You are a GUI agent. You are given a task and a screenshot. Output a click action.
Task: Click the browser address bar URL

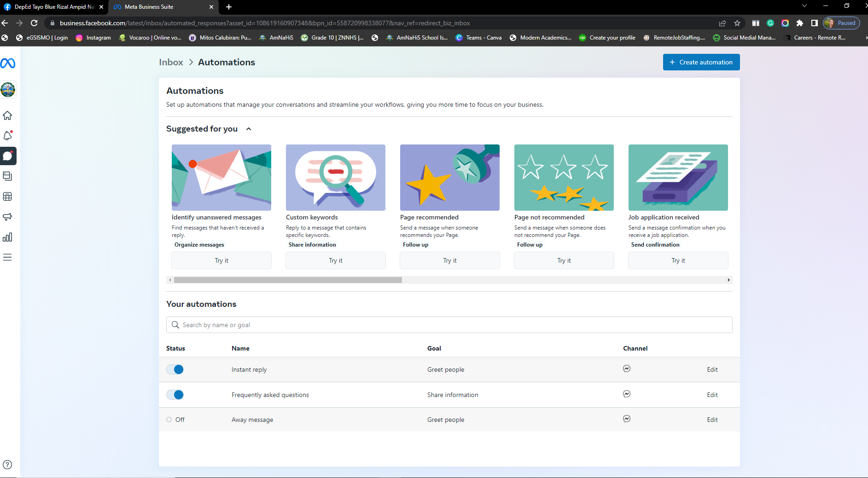click(x=265, y=23)
